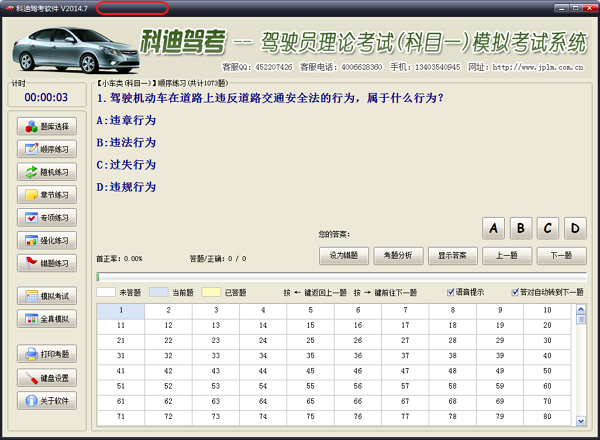The width and height of the screenshot is (600, 440).
Task: Mark question using 设为错题 button
Action: 345,255
